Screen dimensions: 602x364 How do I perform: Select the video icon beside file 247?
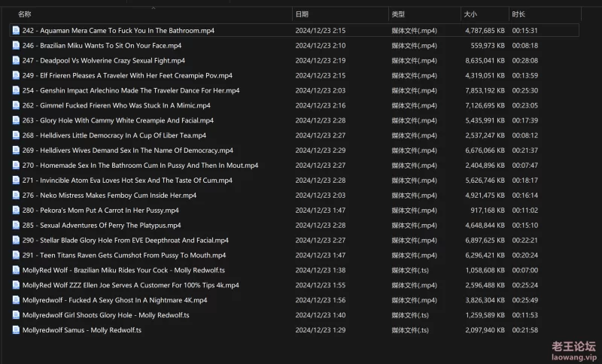17,60
